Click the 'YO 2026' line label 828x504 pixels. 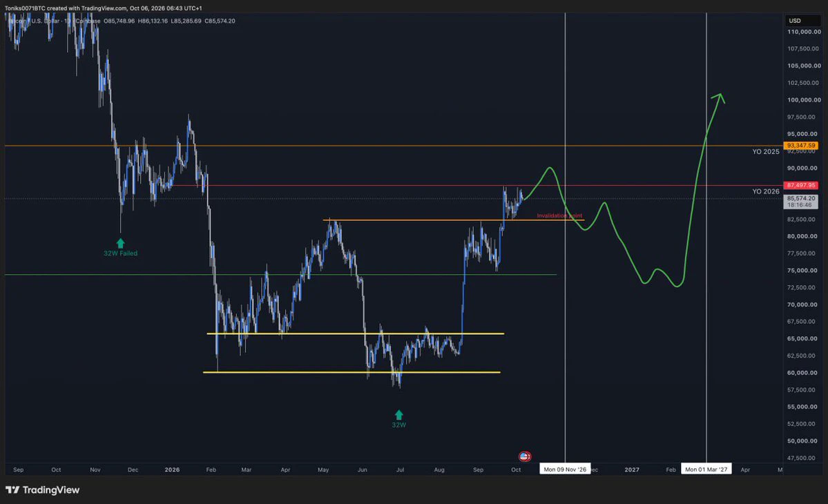766,191
